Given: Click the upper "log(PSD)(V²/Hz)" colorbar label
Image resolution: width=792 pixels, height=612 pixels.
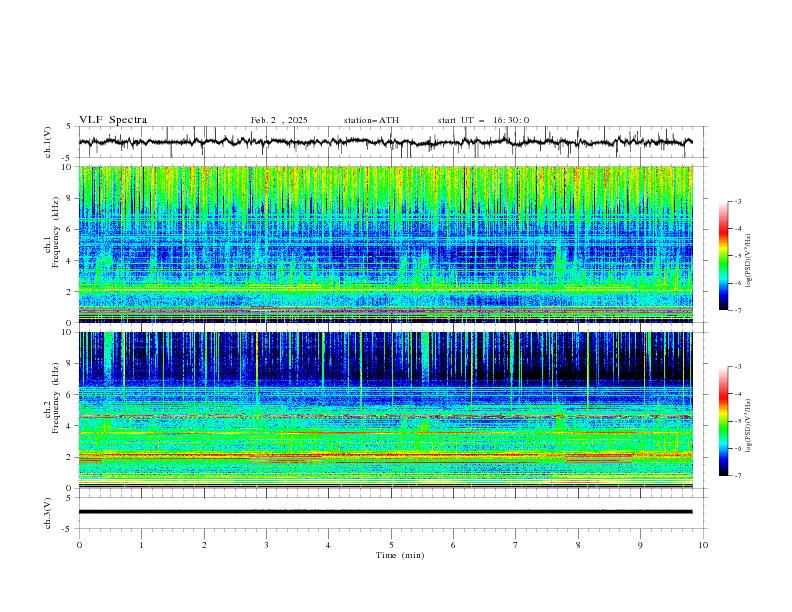Looking at the screenshot, I should (748, 261).
